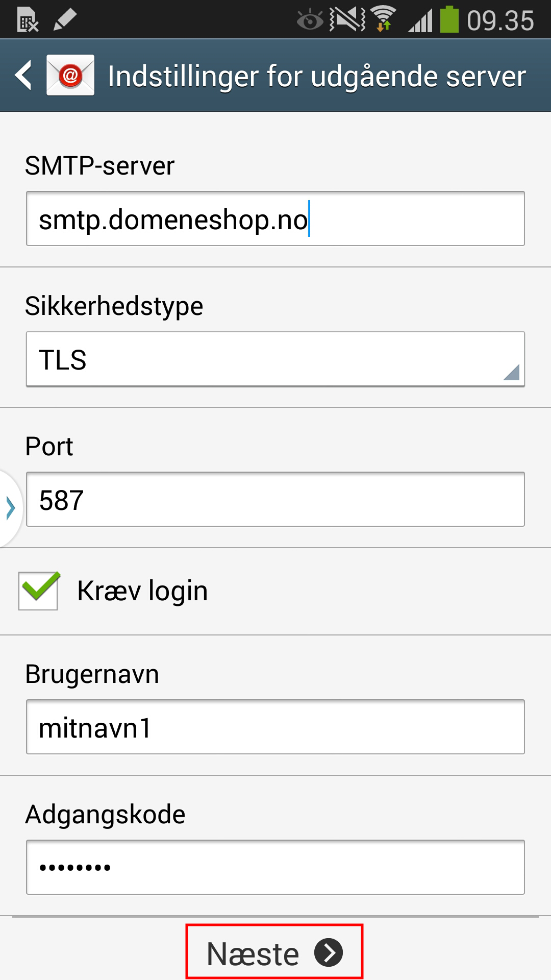Tap the Indstillinger for udgående server title
Image resolution: width=551 pixels, height=980 pixels.
(x=317, y=77)
